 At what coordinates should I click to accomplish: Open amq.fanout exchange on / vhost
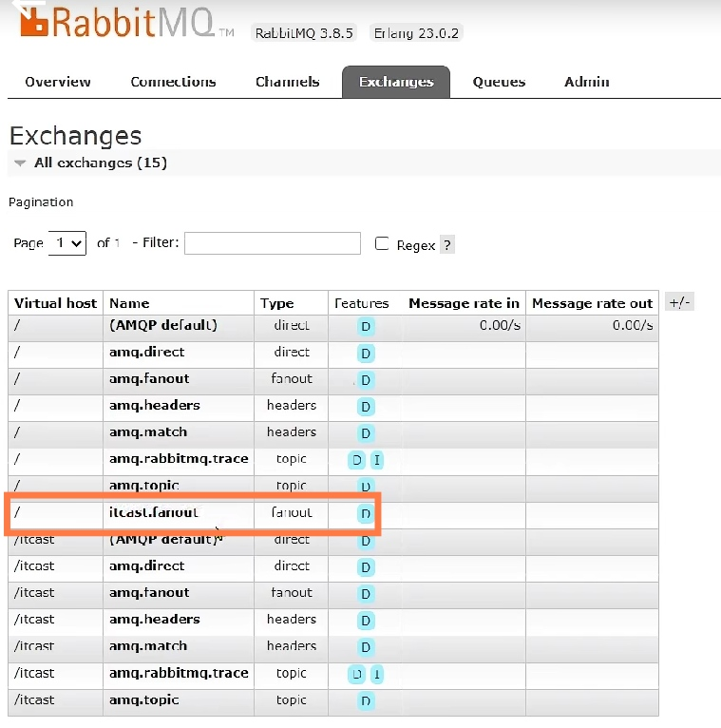tap(149, 378)
